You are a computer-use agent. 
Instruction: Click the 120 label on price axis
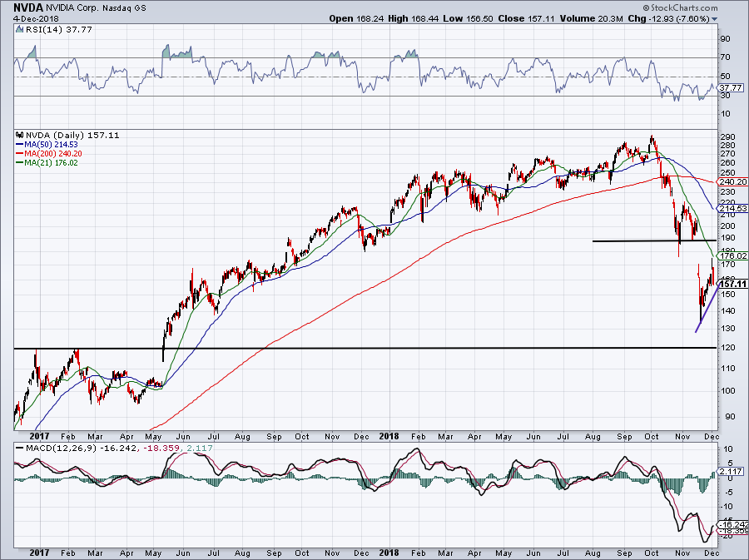click(x=729, y=348)
